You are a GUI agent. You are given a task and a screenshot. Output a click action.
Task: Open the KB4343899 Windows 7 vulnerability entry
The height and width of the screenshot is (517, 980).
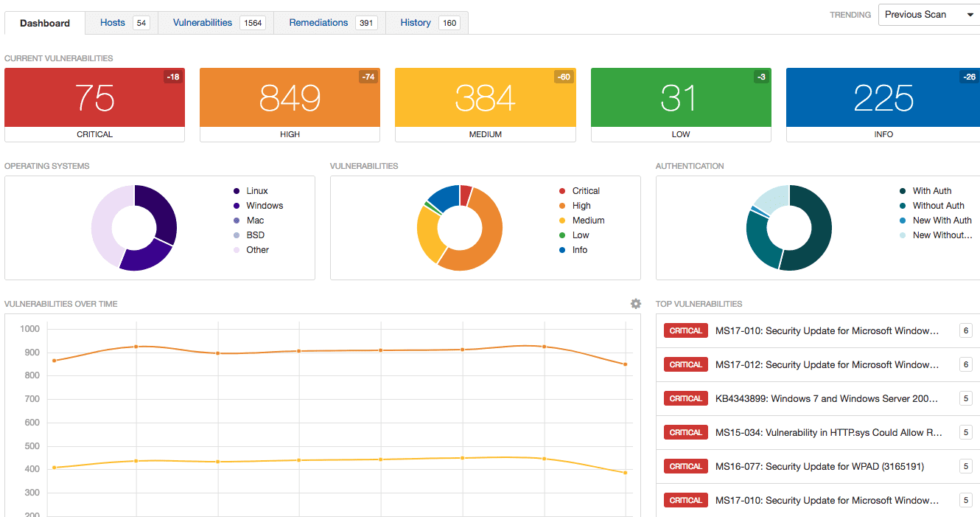click(x=825, y=398)
